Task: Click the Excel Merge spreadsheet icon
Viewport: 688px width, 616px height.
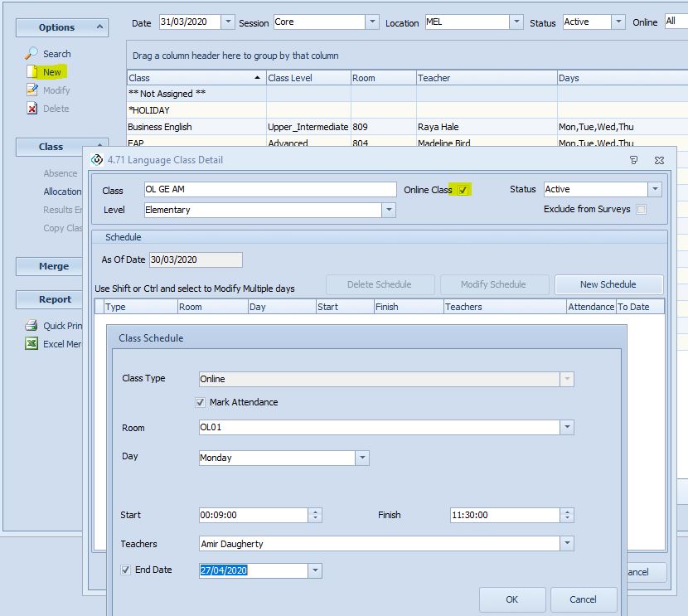Action: 31,344
